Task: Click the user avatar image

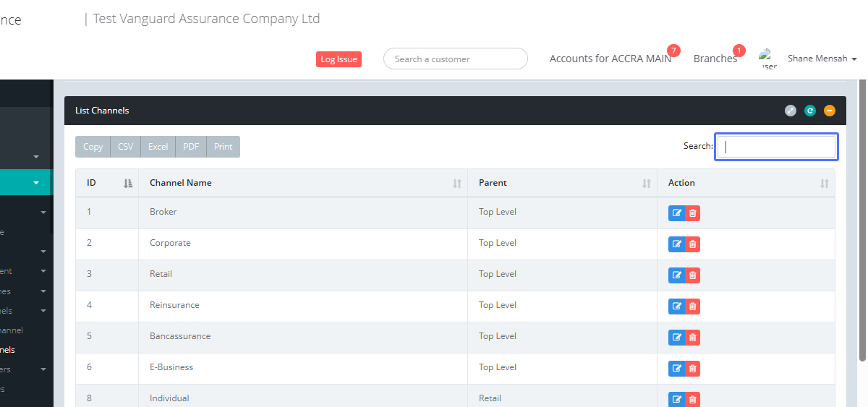Action: click(767, 59)
